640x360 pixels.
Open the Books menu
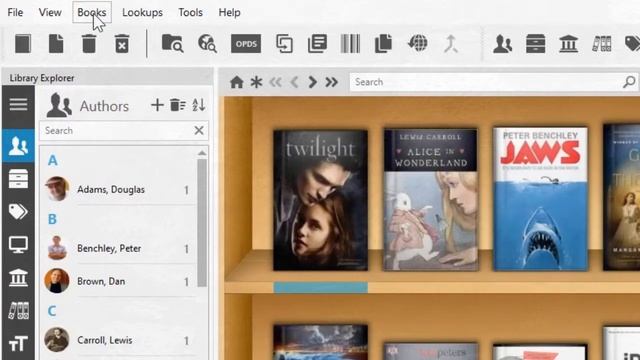[x=92, y=12]
